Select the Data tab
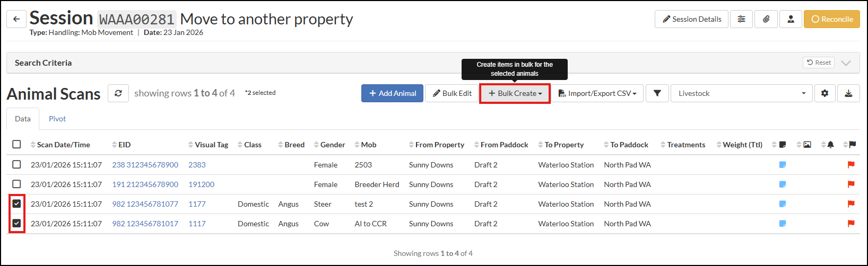The height and width of the screenshot is (266, 868). [23, 119]
